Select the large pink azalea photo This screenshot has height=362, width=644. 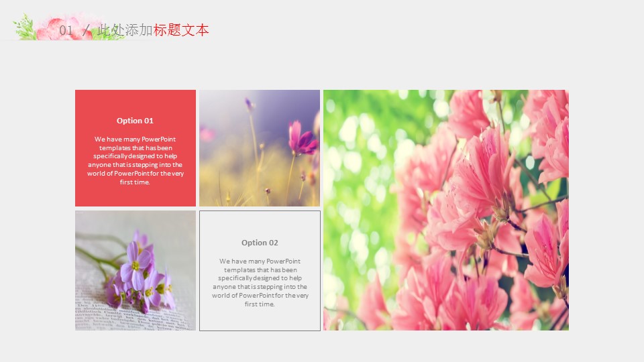445,210
